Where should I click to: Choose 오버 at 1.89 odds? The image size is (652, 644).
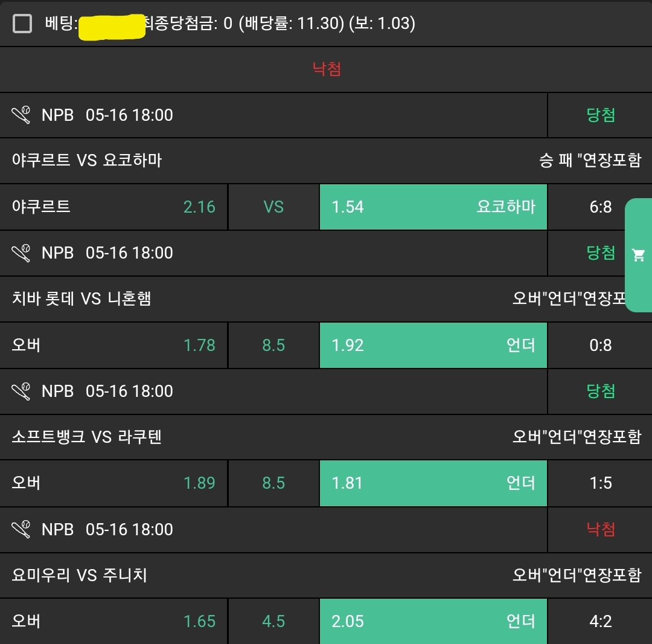pyautogui.click(x=113, y=483)
